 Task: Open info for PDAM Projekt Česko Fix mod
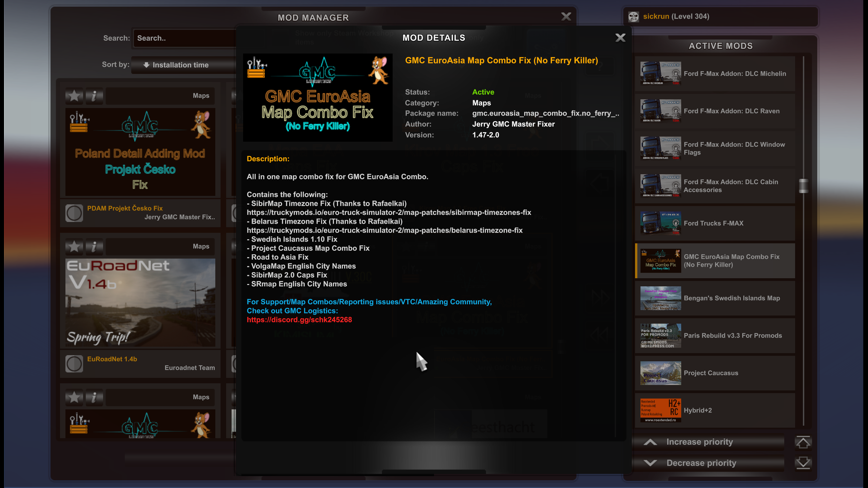click(x=94, y=96)
